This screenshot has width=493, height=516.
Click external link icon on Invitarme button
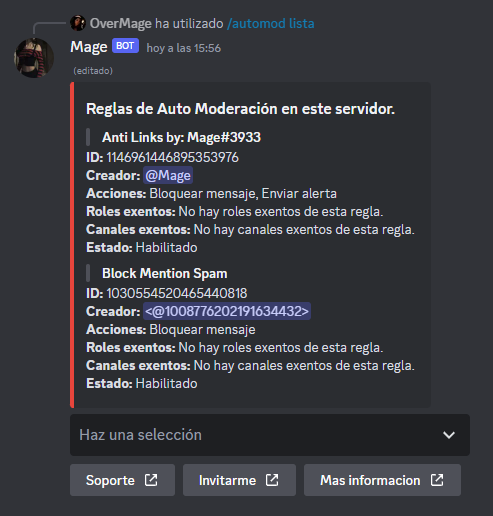272,480
